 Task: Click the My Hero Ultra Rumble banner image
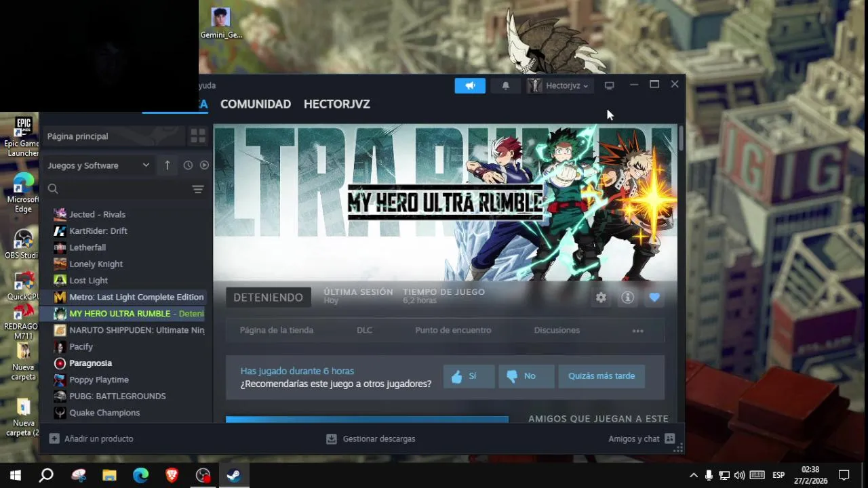pos(446,203)
